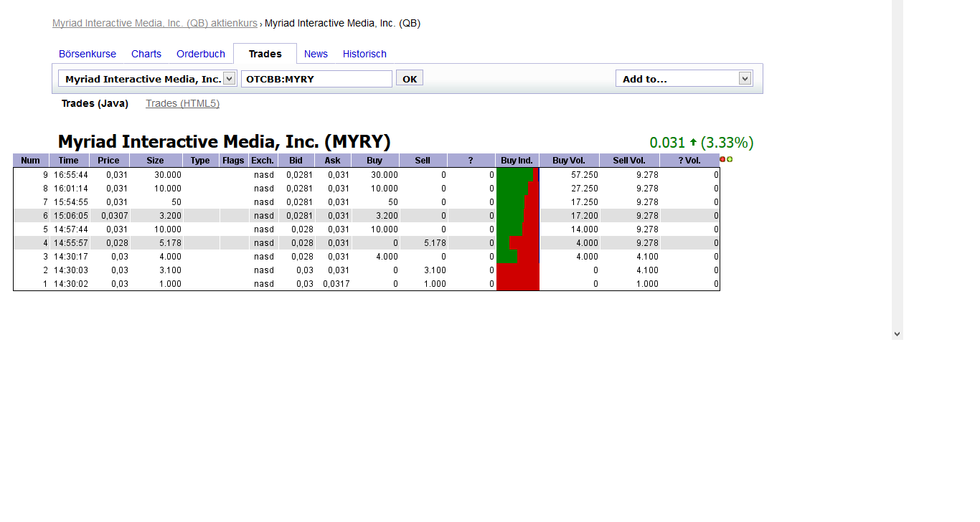The image size is (980, 522).
Task: Click time 14:30:17 in trade 3
Action: tap(71, 257)
